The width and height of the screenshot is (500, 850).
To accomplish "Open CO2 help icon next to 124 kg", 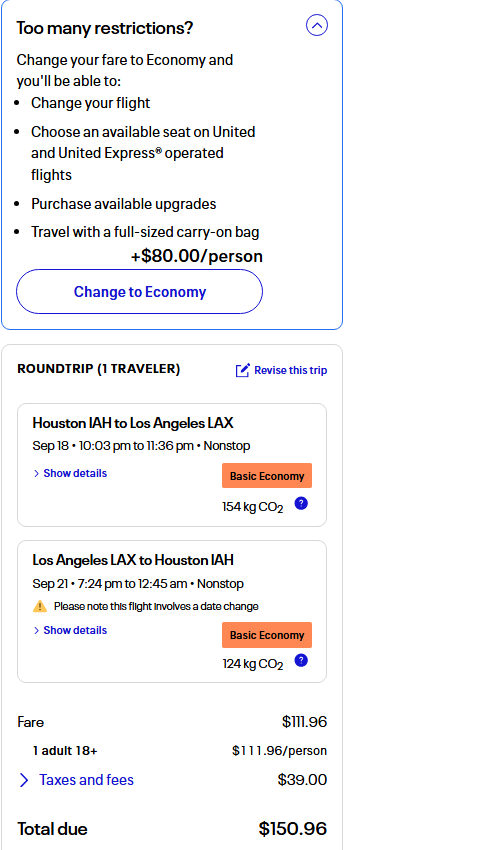I will point(301,660).
